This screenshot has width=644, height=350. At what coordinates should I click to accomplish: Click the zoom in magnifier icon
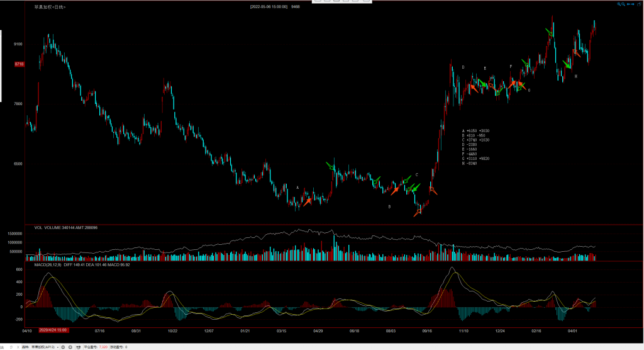click(618, 4)
